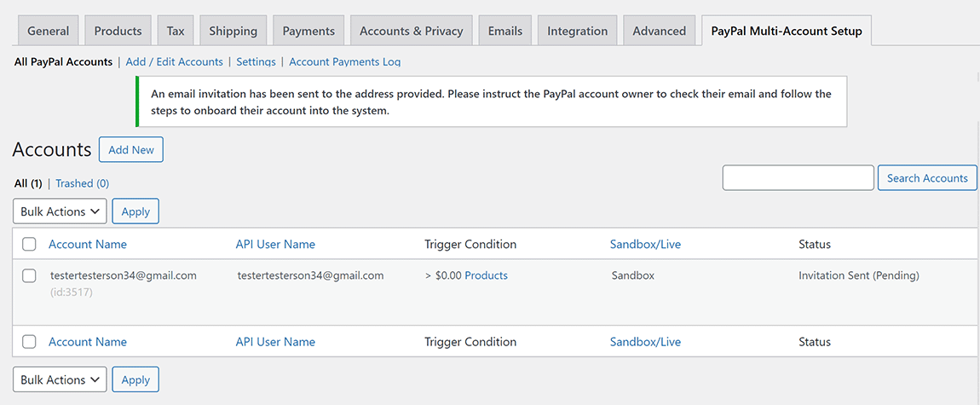Open the Products trigger condition link

coord(487,275)
